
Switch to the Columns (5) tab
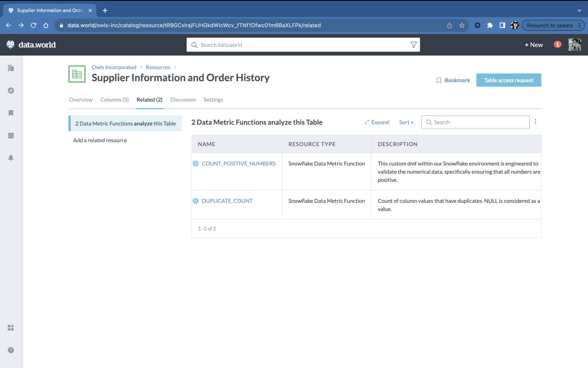tap(114, 100)
